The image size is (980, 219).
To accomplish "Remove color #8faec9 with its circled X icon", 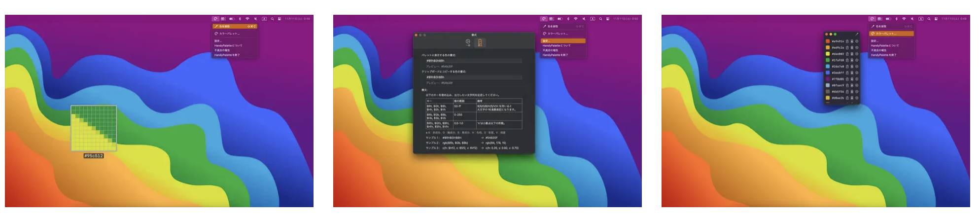I will (x=857, y=85).
